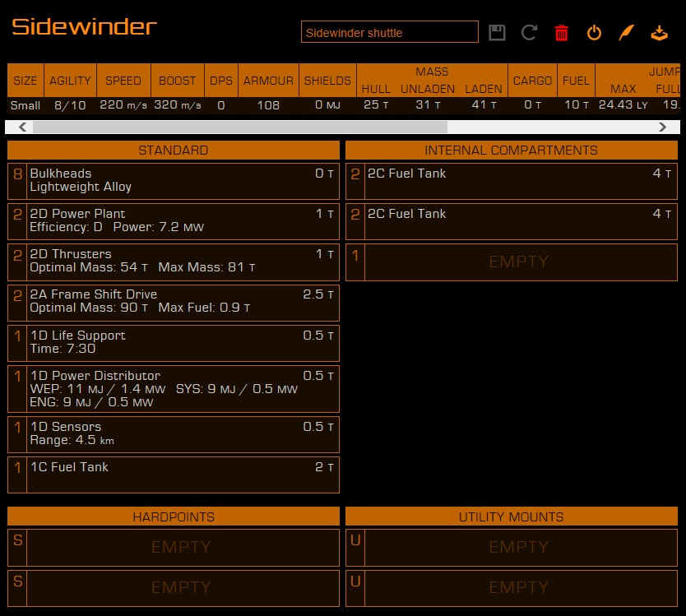This screenshot has height=616, width=686.
Task: Select the empty size 1 internal compartment
Action: [512, 262]
